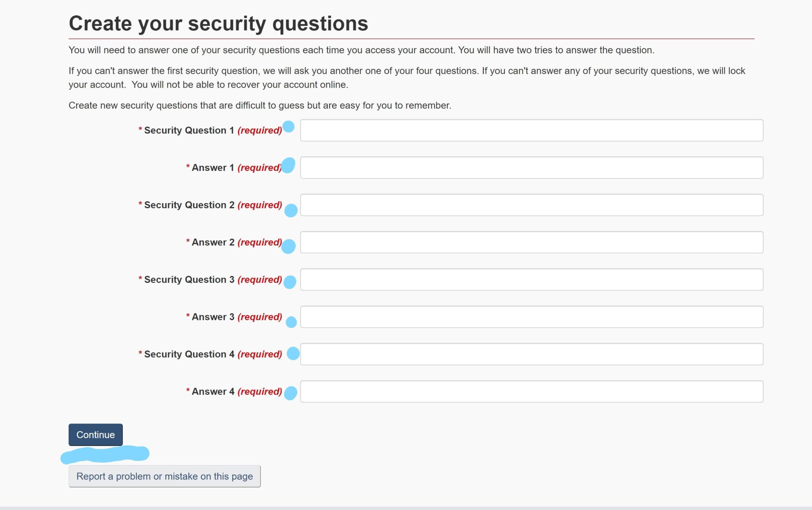Click the "Create your security questions" heading
Image resolution: width=812 pixels, height=510 pixels.
pos(218,23)
